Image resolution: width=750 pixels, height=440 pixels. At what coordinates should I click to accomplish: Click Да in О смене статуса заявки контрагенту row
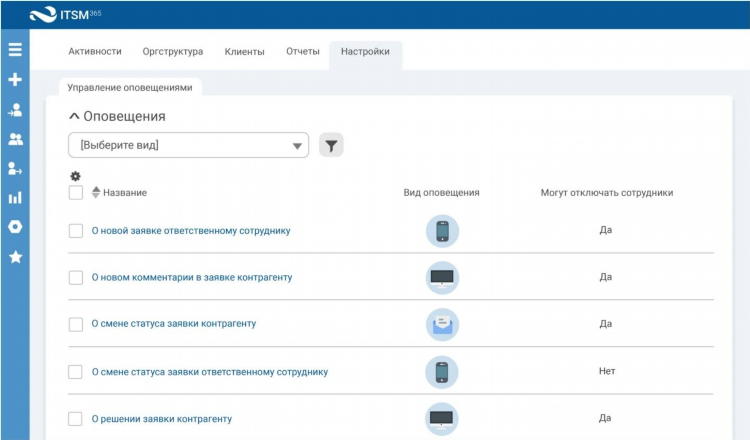606,324
